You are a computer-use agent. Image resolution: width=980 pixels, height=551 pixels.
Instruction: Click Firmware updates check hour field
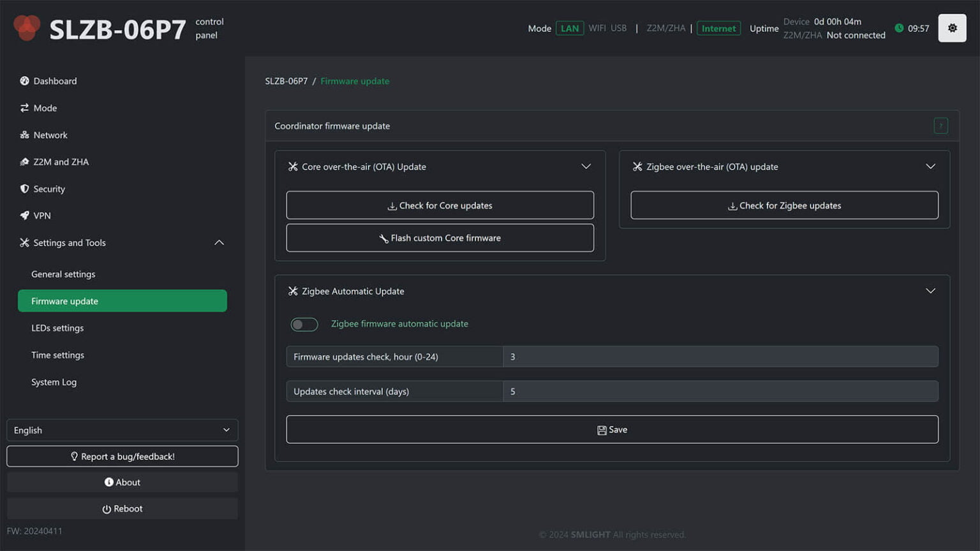720,356
